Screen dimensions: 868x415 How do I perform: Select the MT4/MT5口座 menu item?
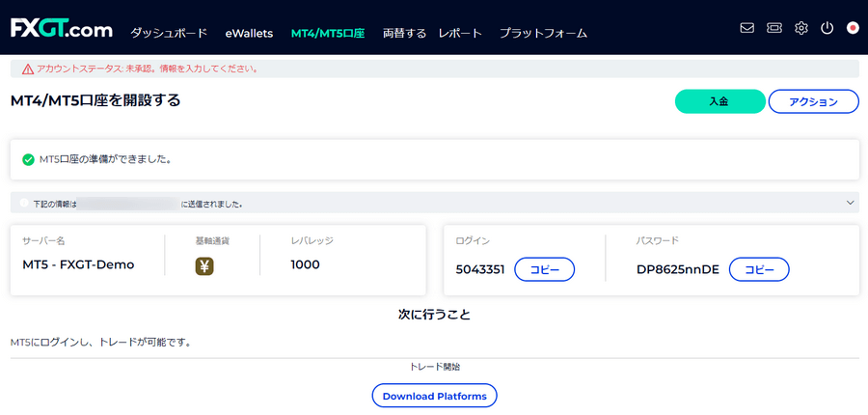tap(328, 33)
